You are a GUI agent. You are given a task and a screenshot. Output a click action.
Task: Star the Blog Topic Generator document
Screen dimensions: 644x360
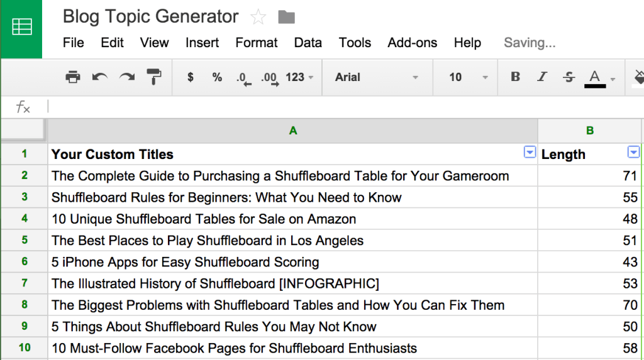[x=258, y=17]
